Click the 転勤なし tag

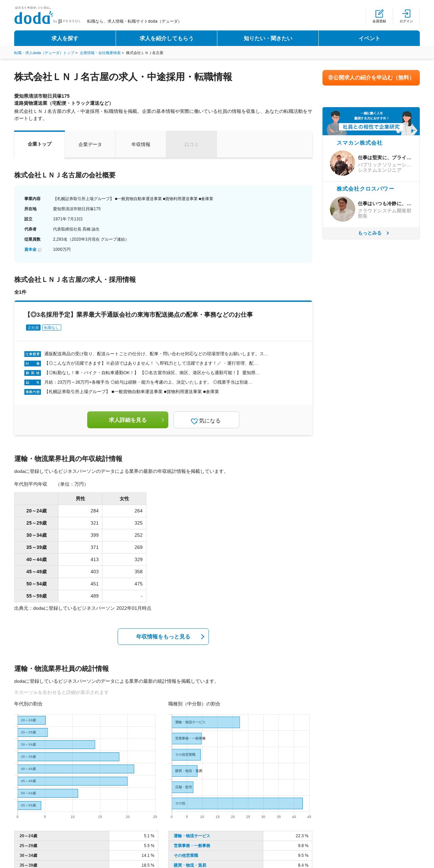click(x=52, y=328)
